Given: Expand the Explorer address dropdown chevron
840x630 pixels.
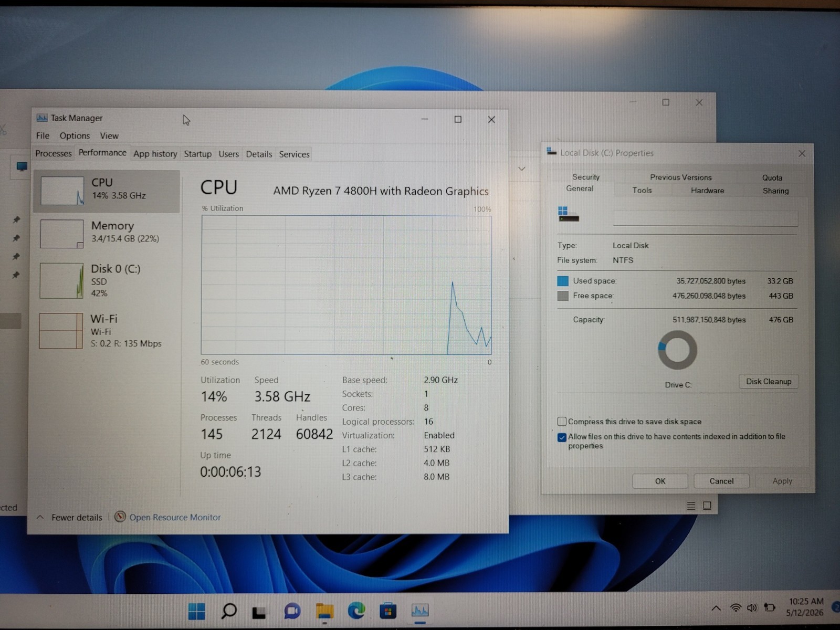Looking at the screenshot, I should [x=521, y=169].
